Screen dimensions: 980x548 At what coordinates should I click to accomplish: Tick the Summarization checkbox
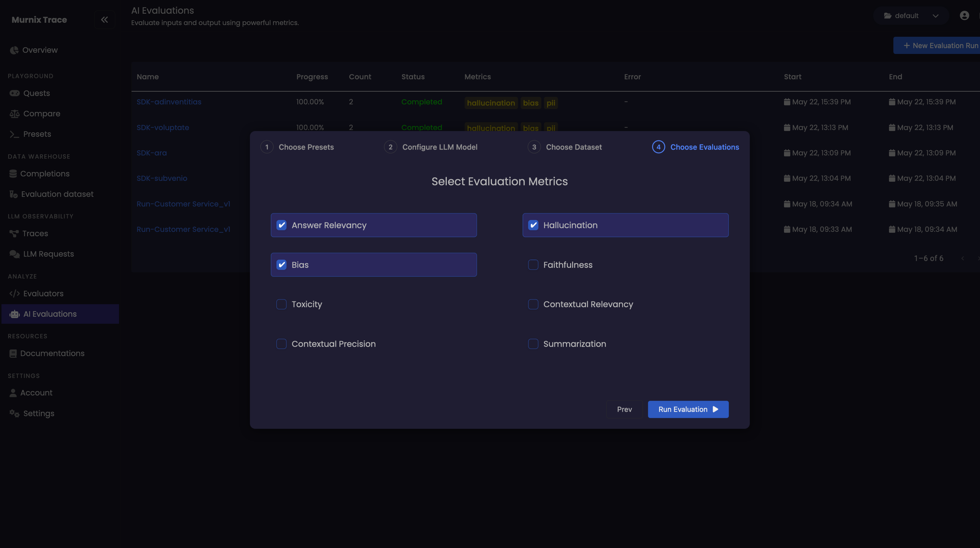pyautogui.click(x=533, y=344)
